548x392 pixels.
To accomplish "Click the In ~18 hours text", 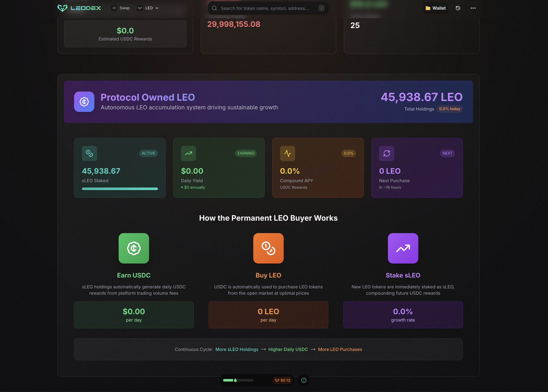I will [x=390, y=187].
